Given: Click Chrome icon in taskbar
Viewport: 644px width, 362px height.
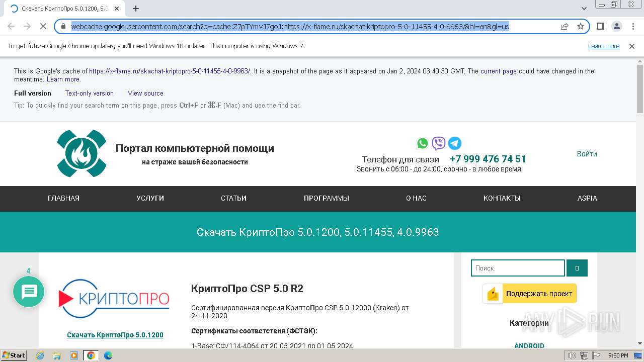Looking at the screenshot, I should coord(91,355).
